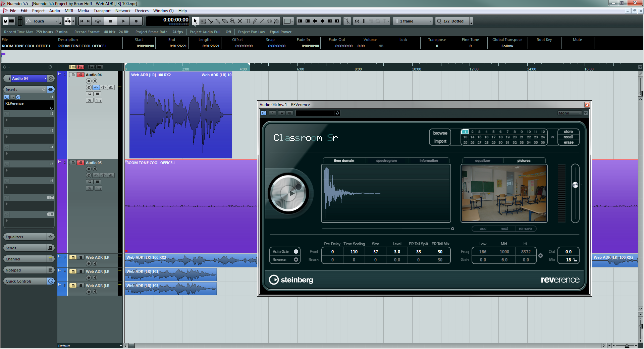Adjust the REVerence output level slider
The image size is (644, 349).
pyautogui.click(x=575, y=193)
